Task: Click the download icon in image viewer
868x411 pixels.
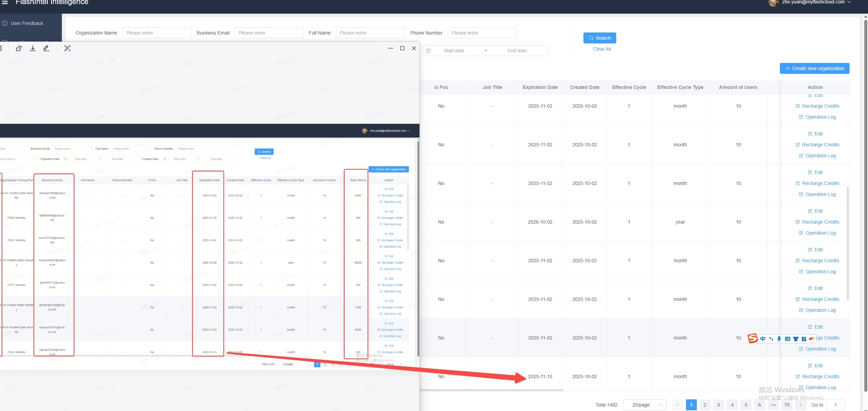Action: (x=33, y=49)
